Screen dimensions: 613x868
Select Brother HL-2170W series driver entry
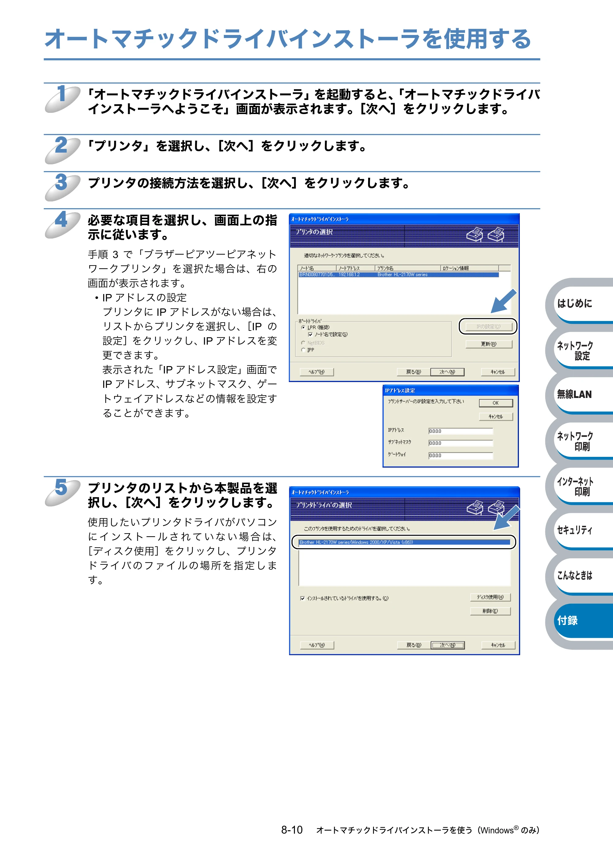[404, 542]
